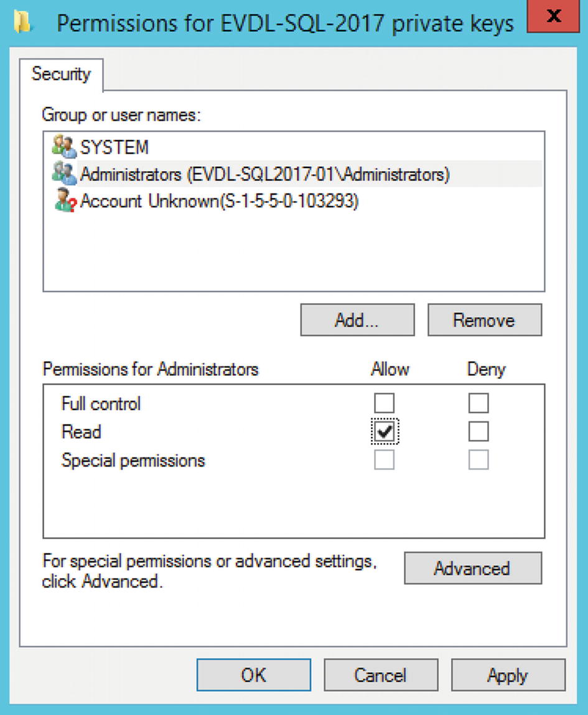The image size is (588, 715).
Task: Cancel the permissions dialog
Action: coord(380,675)
